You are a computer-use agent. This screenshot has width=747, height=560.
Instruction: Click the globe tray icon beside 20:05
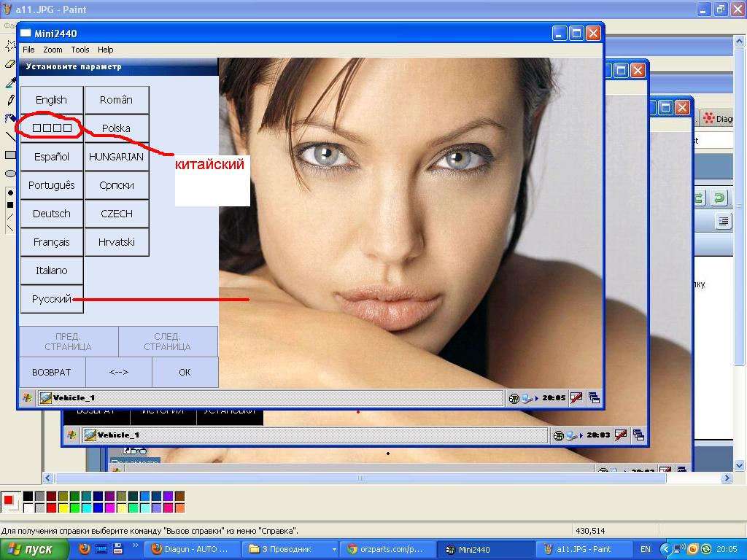click(x=514, y=398)
